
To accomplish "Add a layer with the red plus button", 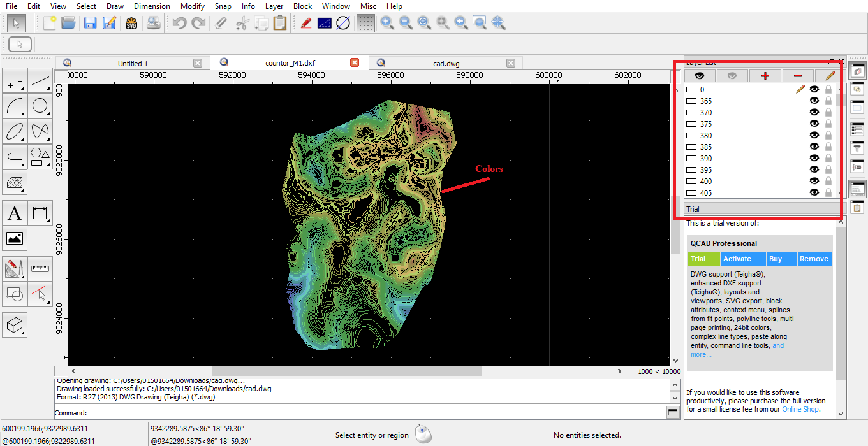I will click(x=765, y=76).
